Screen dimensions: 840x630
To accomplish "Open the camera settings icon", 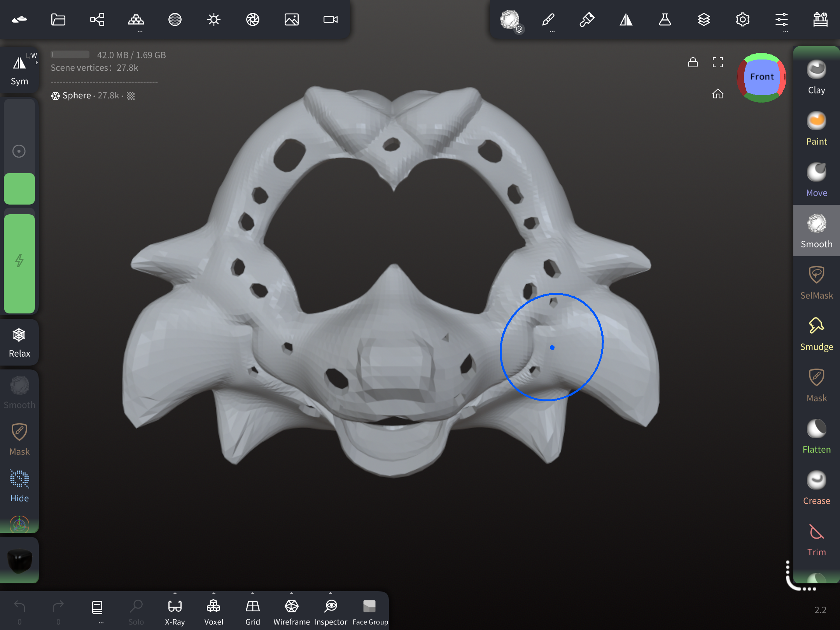I will (x=331, y=19).
